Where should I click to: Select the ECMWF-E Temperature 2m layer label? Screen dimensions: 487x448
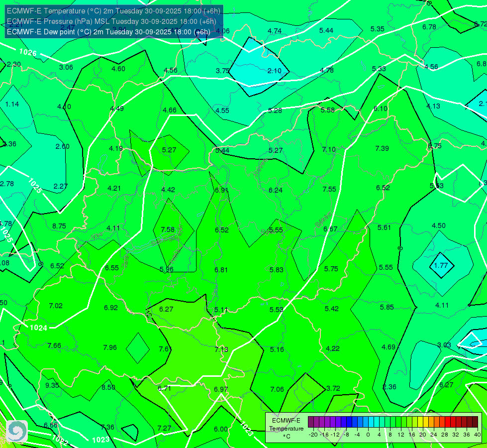pos(113,11)
